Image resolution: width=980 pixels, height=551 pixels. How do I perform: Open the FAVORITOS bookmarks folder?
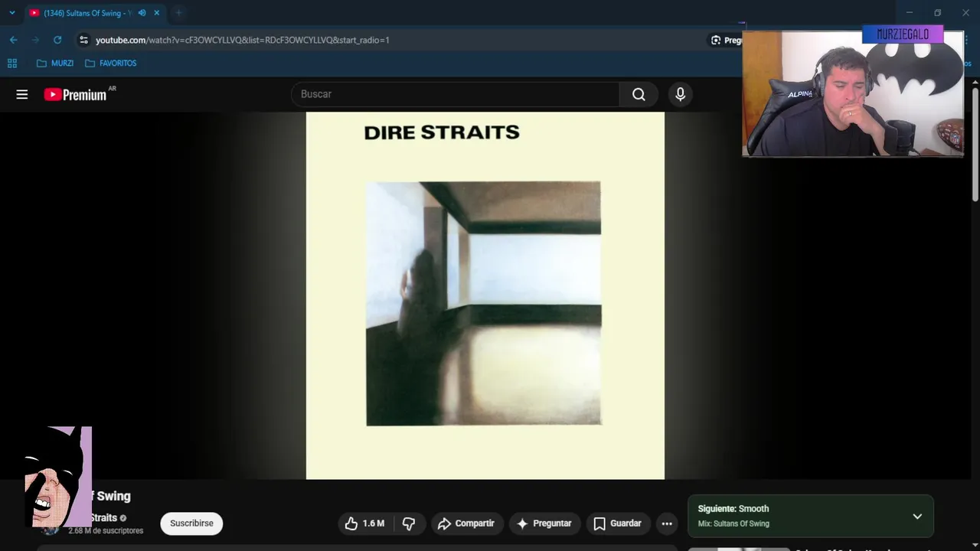[111, 64]
